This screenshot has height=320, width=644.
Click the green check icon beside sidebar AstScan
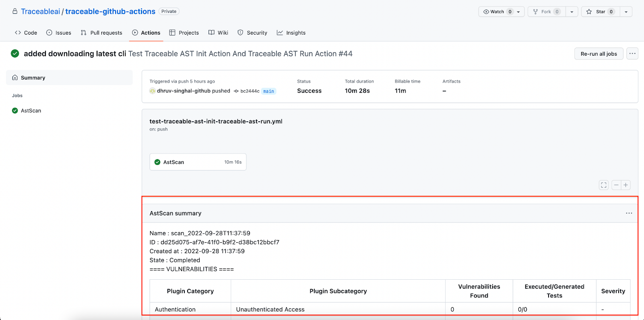tap(15, 110)
